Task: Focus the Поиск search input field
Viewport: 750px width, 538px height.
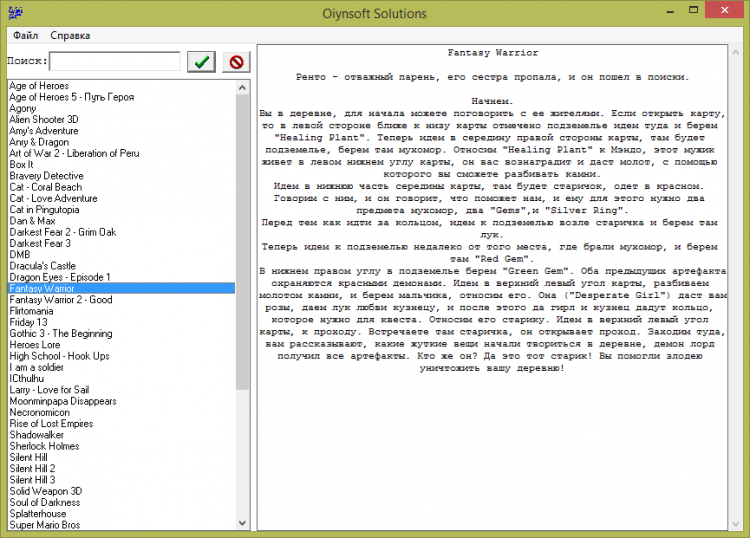Action: (x=115, y=61)
